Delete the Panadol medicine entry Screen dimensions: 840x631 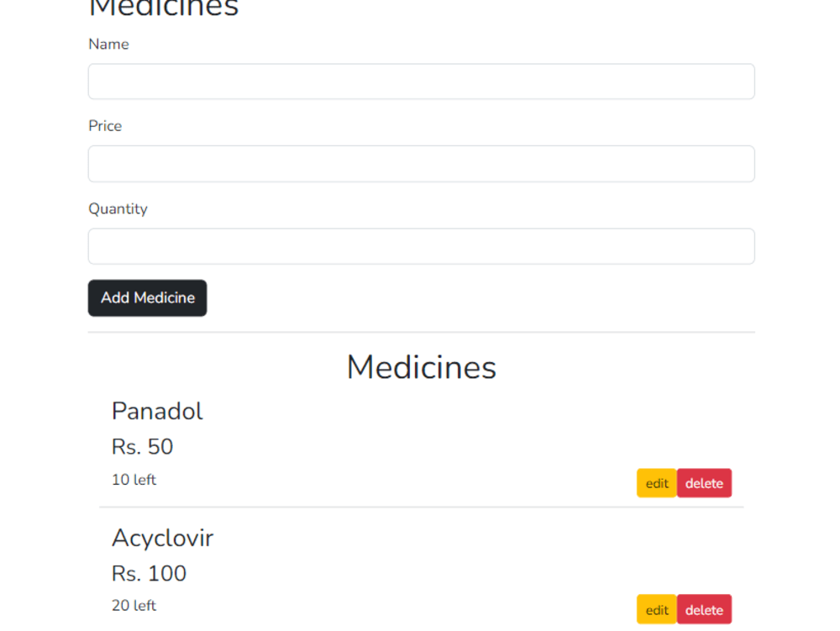(x=705, y=483)
